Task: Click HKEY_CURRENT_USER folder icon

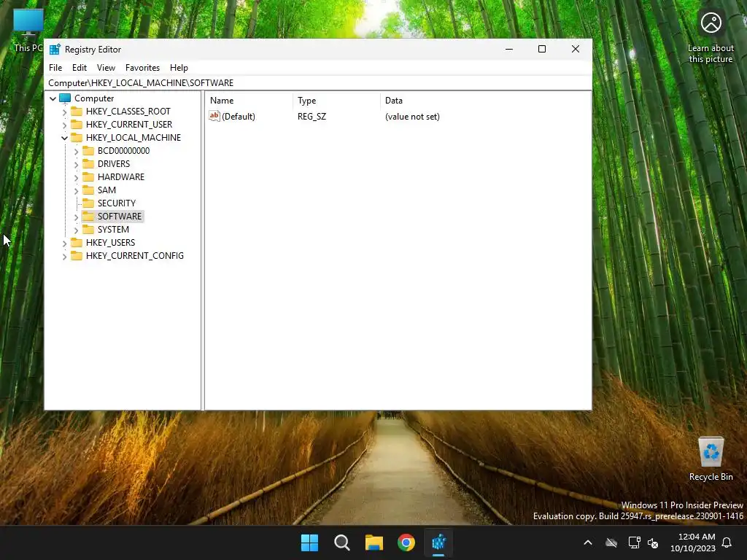Action: pyautogui.click(x=76, y=124)
